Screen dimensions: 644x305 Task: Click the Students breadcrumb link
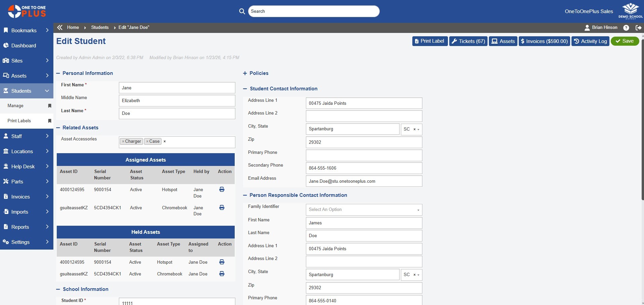click(100, 28)
